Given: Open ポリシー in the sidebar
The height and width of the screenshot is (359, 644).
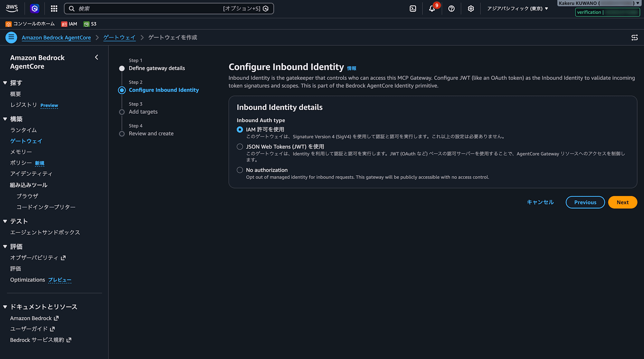Looking at the screenshot, I should (x=21, y=163).
